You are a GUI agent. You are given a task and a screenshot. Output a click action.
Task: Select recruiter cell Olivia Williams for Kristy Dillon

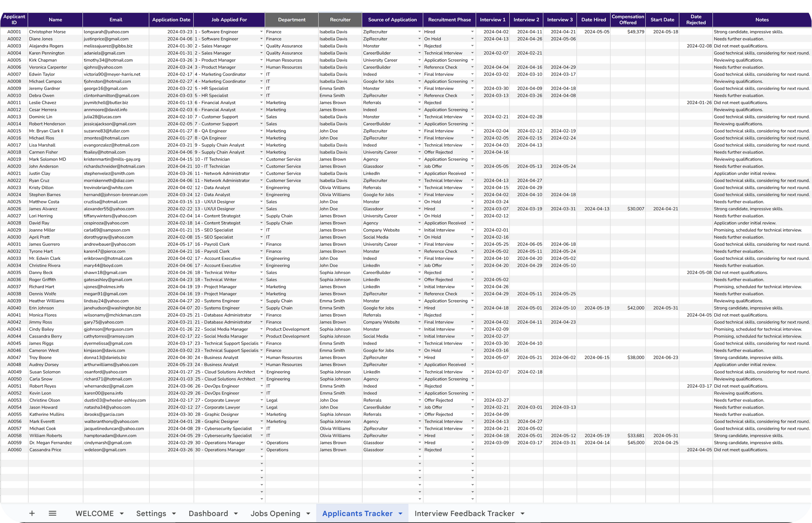pos(340,187)
